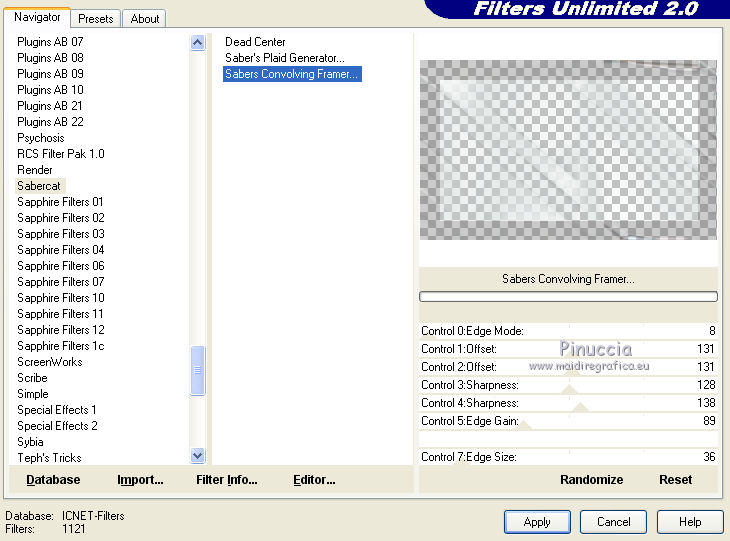Viewport: 730px width, 541px height.
Task: Adjust Control 4 Sharpness slider
Action: pos(568,403)
